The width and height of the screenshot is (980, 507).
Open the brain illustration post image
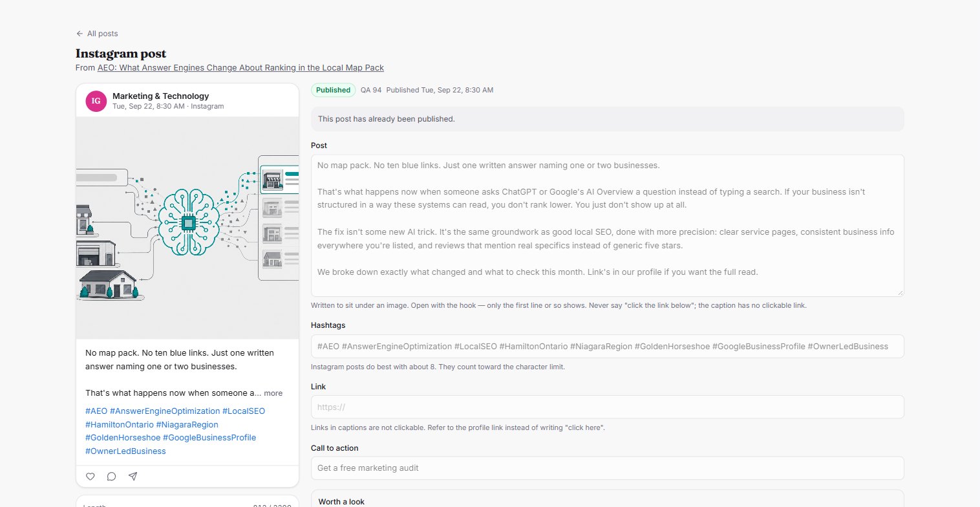coord(187,228)
